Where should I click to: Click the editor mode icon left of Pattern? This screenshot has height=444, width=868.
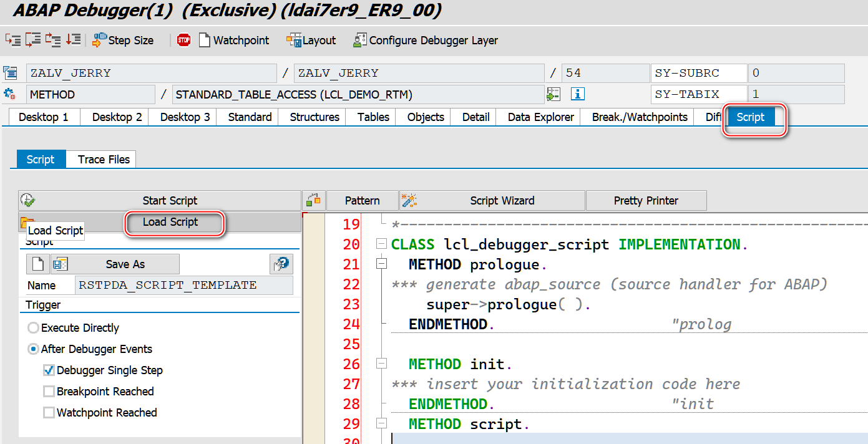(314, 200)
